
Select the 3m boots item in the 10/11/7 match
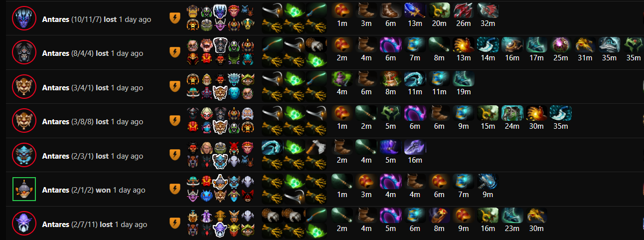(366, 10)
